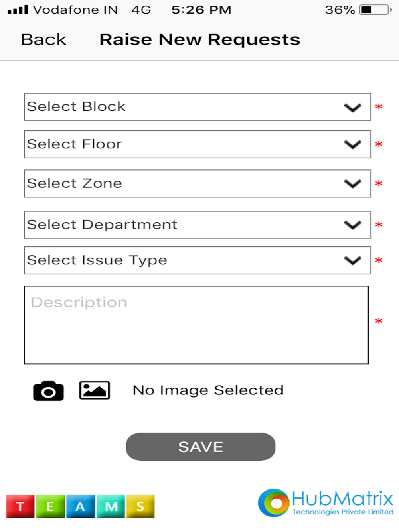Tap the Raise New Requests title

(x=199, y=40)
